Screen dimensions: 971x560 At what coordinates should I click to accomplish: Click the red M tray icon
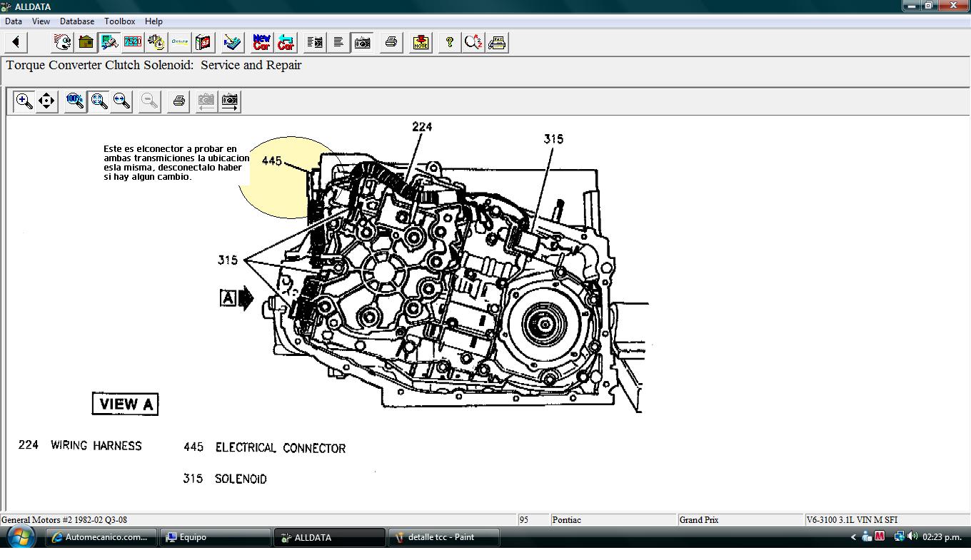click(x=880, y=536)
